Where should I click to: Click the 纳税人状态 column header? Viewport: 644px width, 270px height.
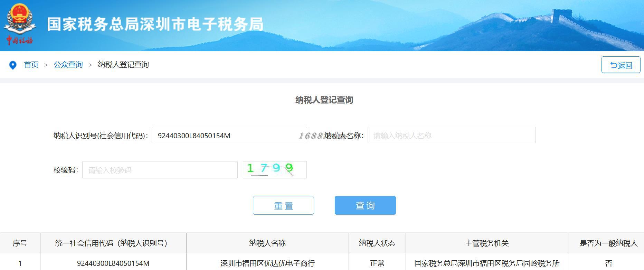pyautogui.click(x=377, y=243)
